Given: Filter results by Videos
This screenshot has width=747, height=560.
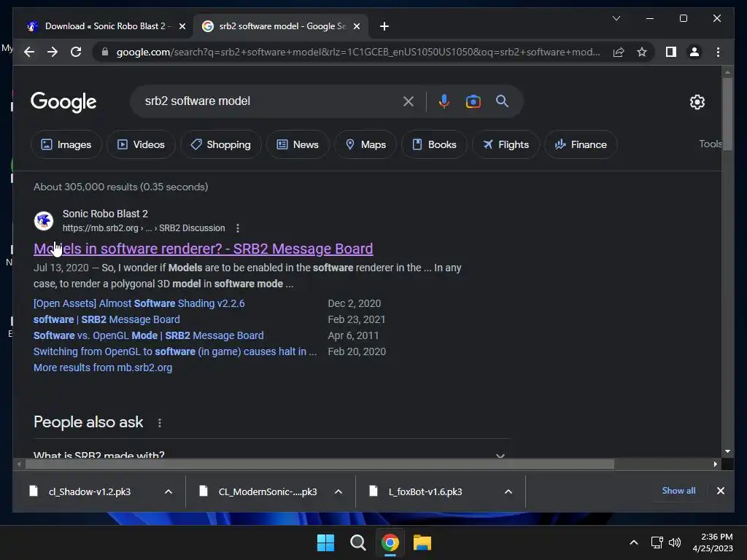Looking at the screenshot, I should click(141, 144).
